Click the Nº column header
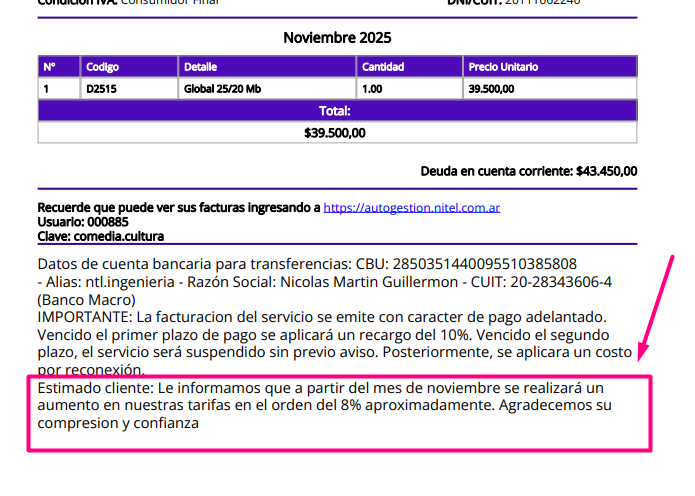The image size is (695, 496). pos(49,67)
